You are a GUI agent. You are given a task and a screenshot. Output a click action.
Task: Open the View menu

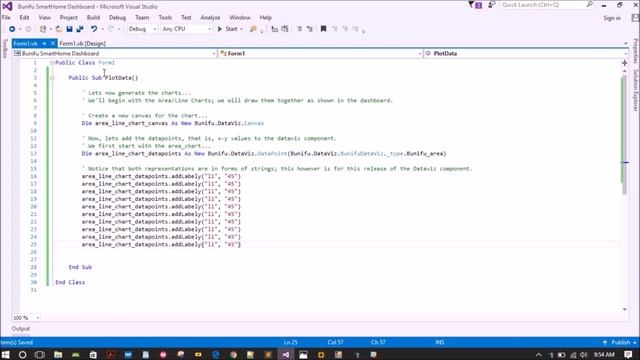click(x=44, y=18)
